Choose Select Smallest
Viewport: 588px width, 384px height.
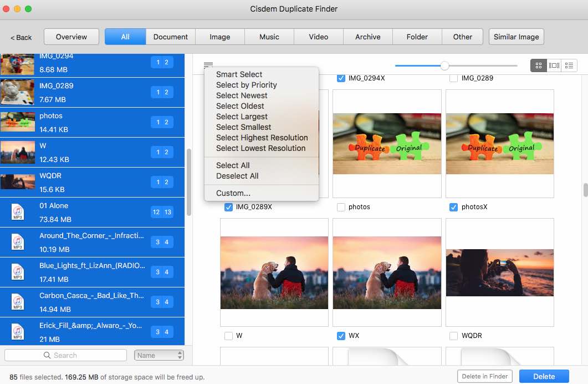coord(262,127)
